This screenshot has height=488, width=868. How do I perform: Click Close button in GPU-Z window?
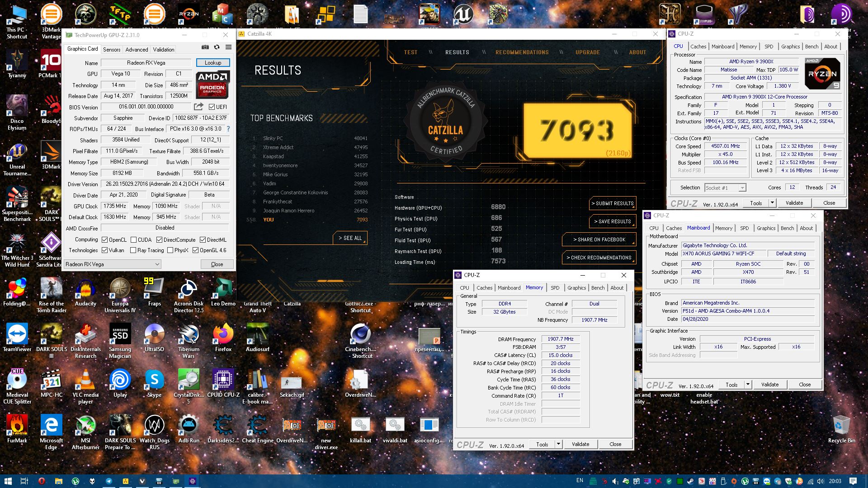coord(217,264)
